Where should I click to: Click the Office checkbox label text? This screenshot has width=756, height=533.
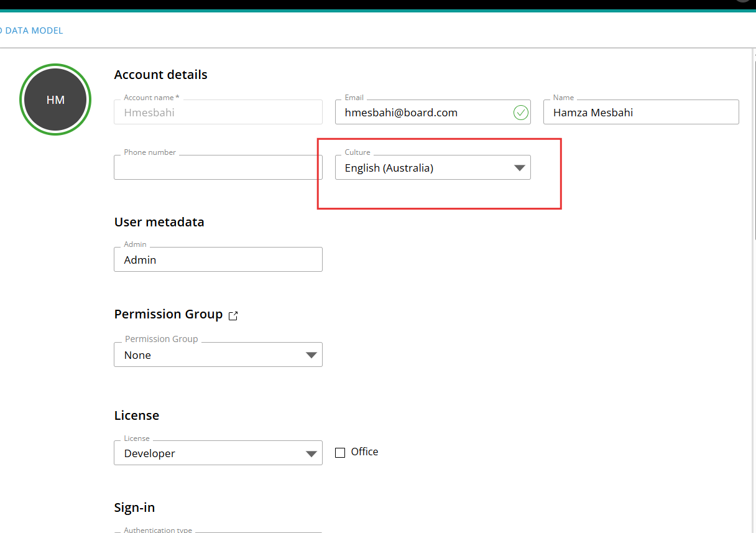[364, 452]
